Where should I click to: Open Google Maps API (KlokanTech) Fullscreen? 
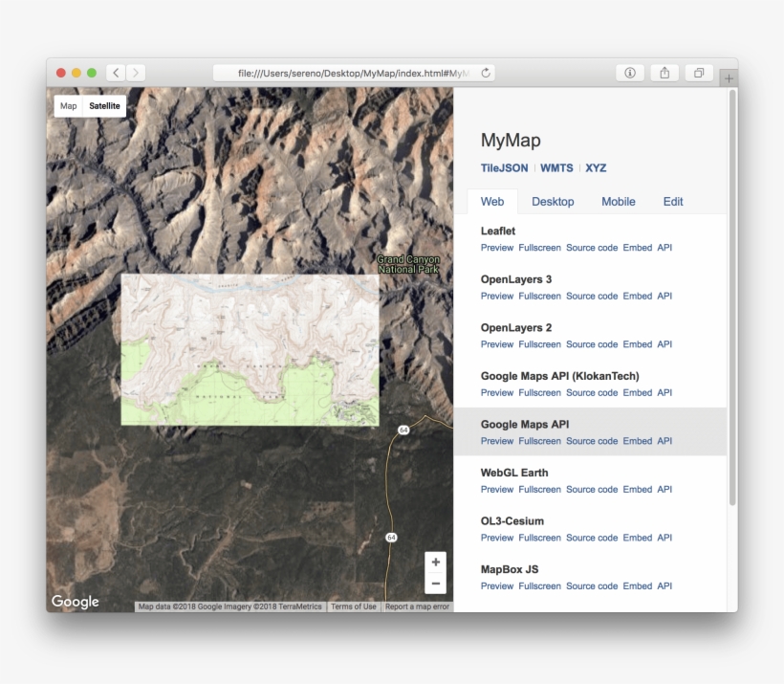coord(539,393)
